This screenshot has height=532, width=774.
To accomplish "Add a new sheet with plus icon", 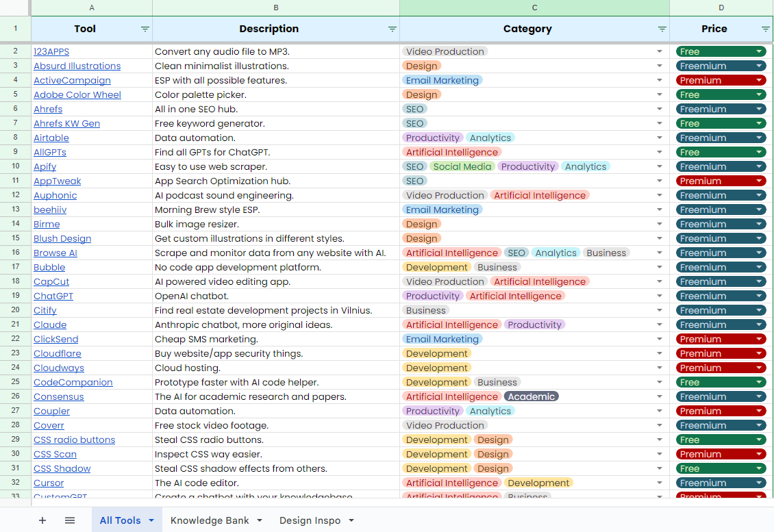I will click(42, 520).
